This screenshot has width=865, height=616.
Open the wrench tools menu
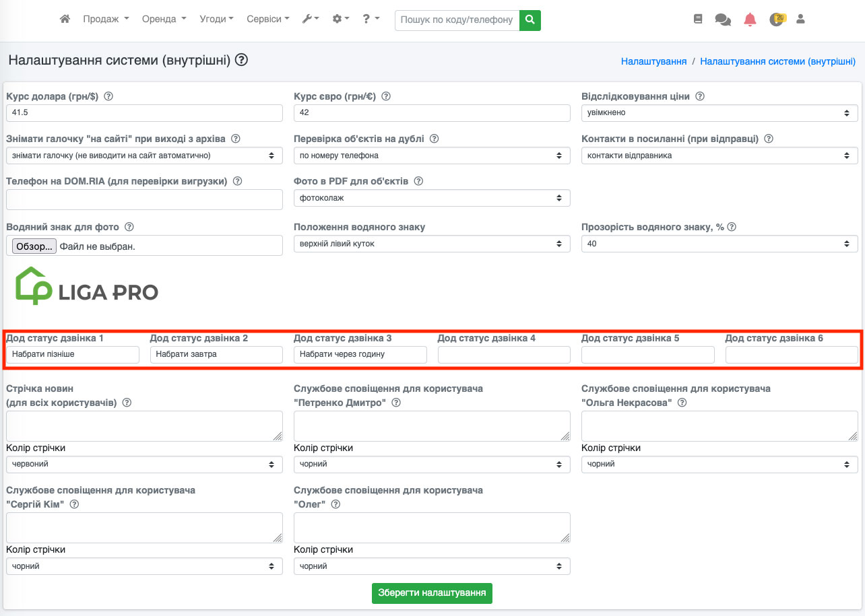pos(310,20)
